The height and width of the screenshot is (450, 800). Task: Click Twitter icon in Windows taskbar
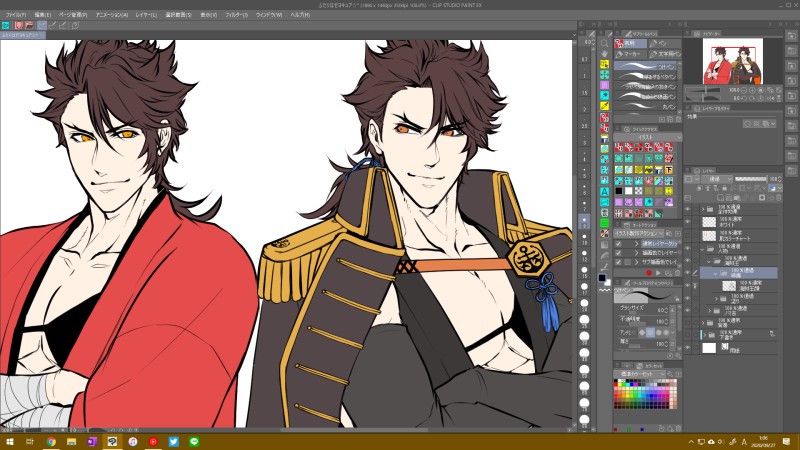coord(173,441)
